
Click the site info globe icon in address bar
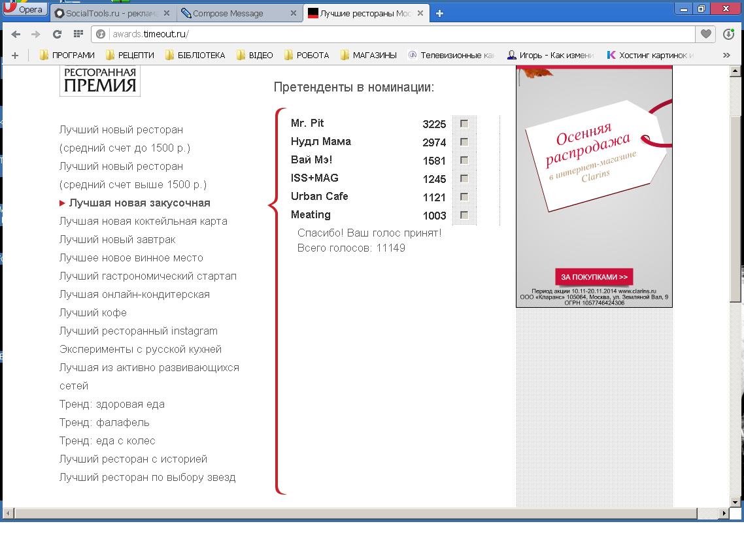101,34
